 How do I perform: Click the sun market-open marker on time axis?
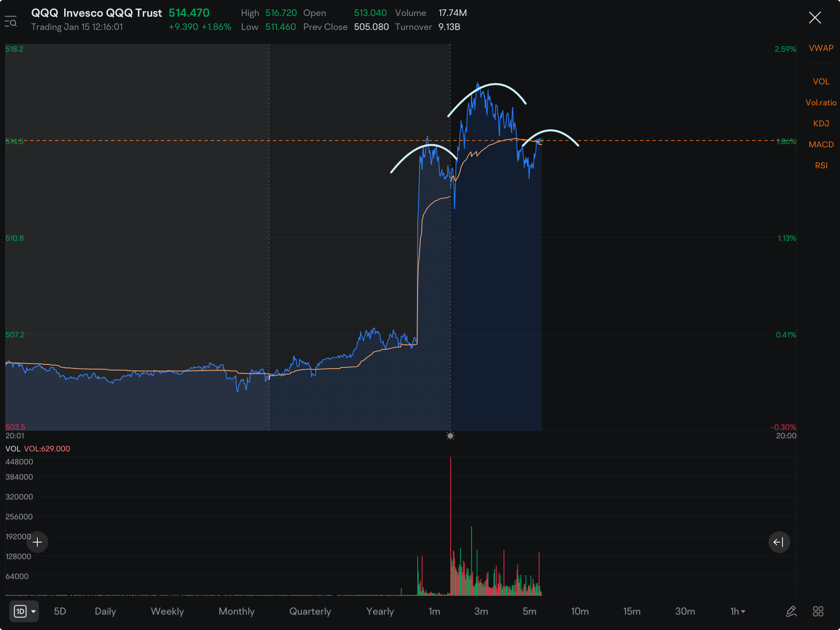pyautogui.click(x=450, y=436)
